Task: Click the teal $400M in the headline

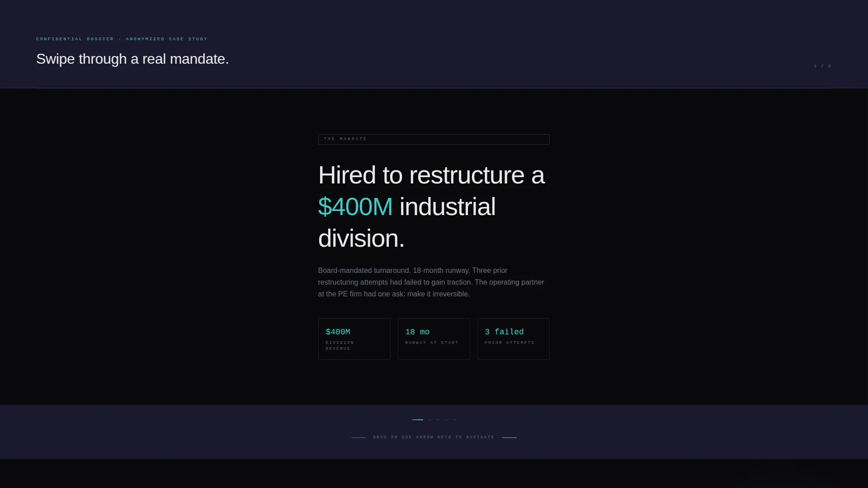Action: (x=355, y=207)
